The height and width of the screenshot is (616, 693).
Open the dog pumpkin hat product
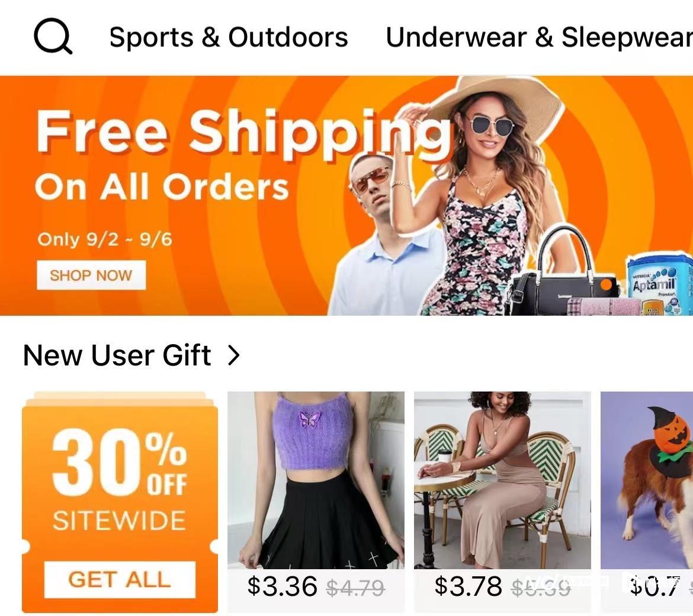click(x=647, y=480)
